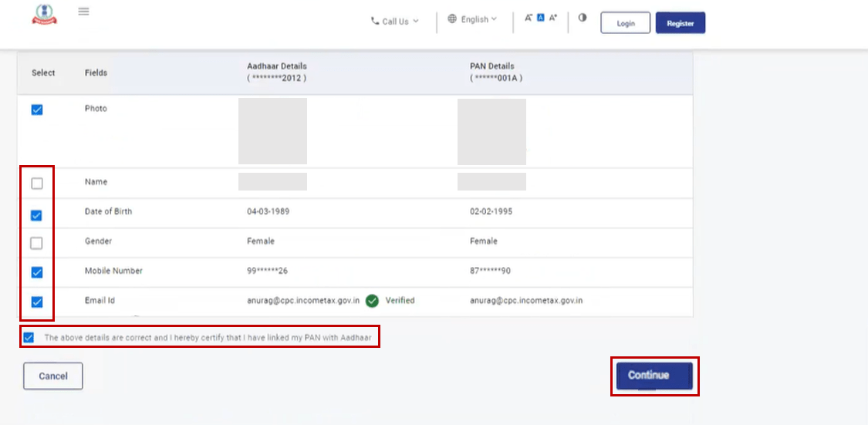868x425 pixels.
Task: Click the green Verified checkmark icon
Action: coord(372,301)
